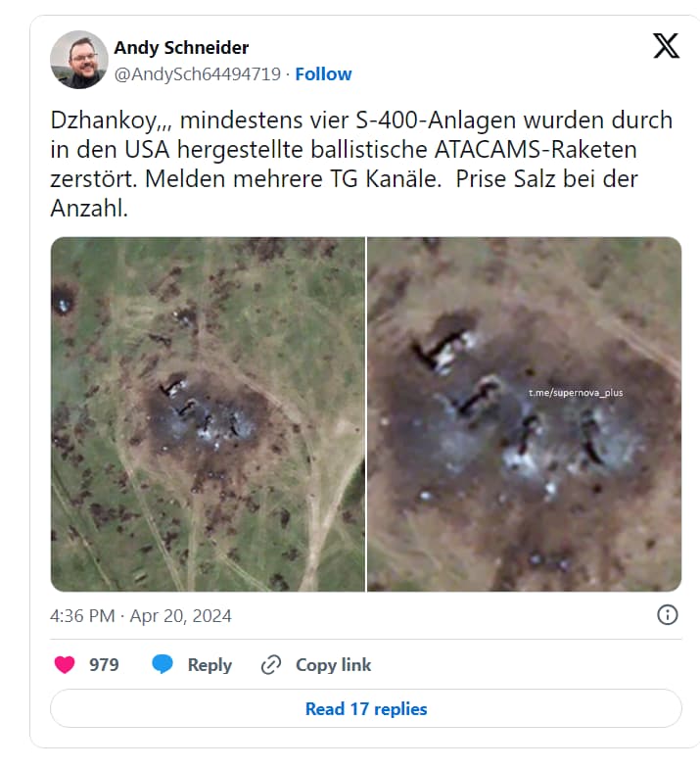Follow Andy Schneider's account

click(x=323, y=74)
